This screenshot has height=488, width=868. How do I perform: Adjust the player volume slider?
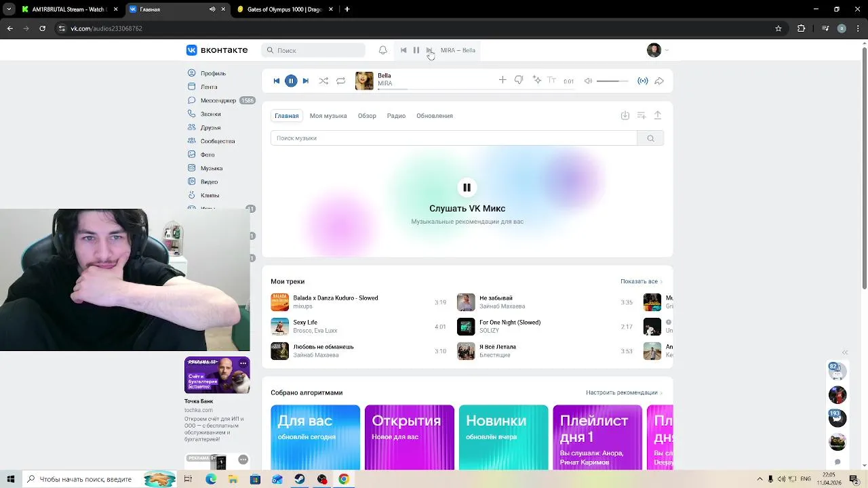tap(612, 81)
